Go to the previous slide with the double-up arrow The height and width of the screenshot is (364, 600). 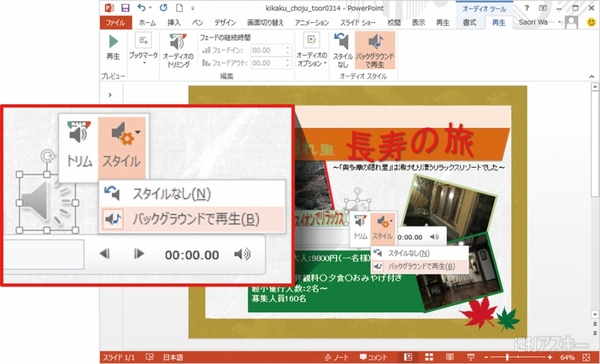click(x=595, y=324)
